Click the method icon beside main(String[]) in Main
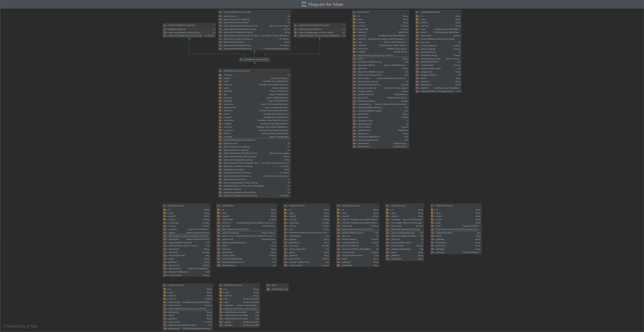Image resolution: width=644 pixels, height=332 pixels. pos(268,289)
